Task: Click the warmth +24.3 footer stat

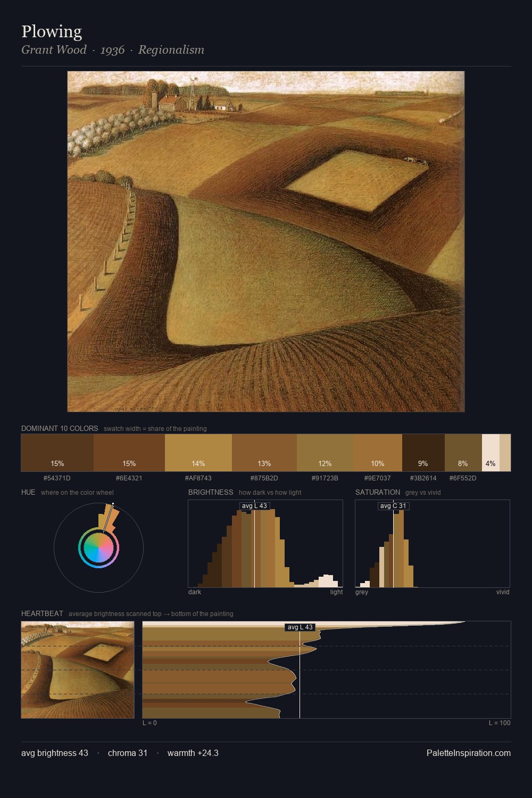Action: [x=193, y=753]
